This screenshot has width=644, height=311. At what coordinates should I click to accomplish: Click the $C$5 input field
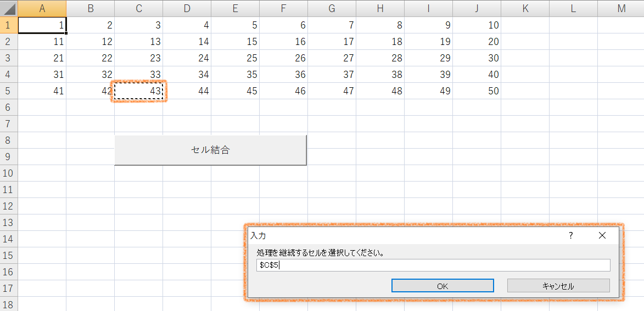tap(433, 265)
